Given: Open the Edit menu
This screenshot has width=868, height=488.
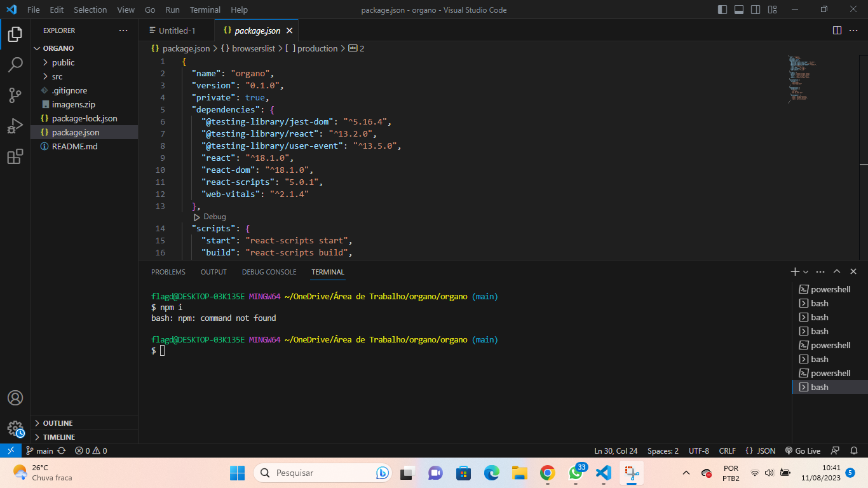Looking at the screenshot, I should (x=57, y=10).
